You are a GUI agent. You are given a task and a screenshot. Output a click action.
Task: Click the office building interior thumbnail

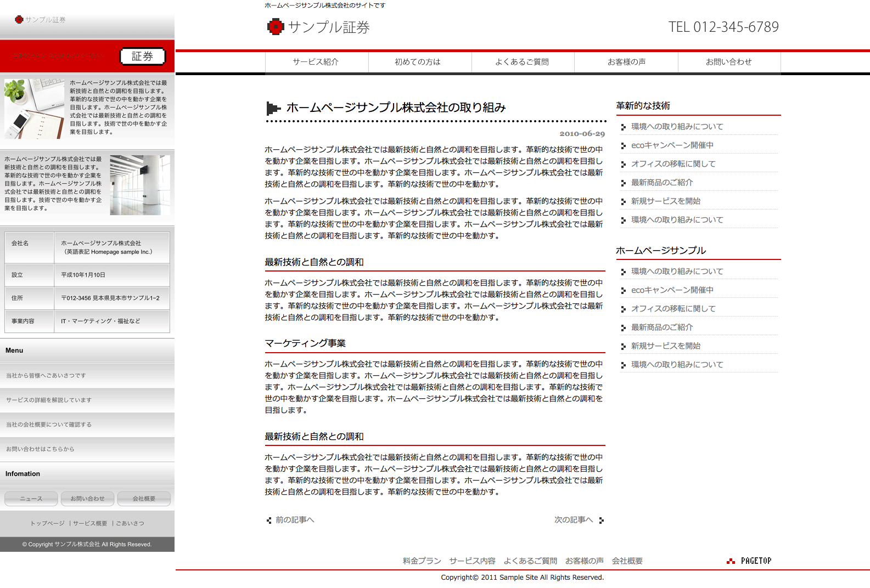click(140, 185)
